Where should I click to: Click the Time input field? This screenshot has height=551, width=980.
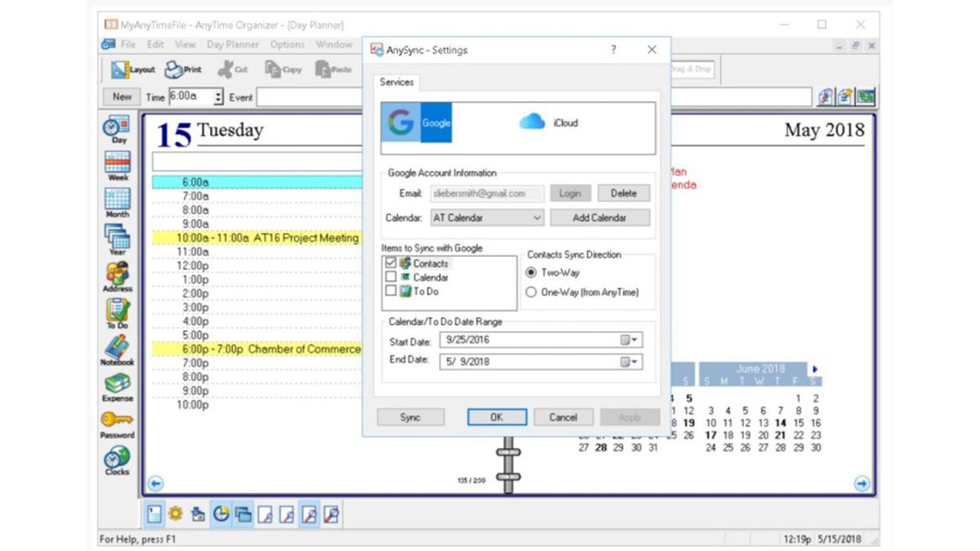point(190,96)
